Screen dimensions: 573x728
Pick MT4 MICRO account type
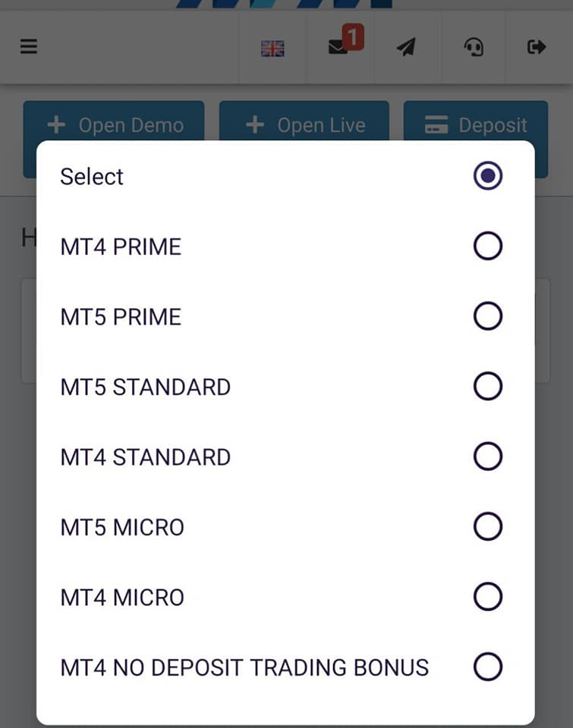tap(285, 597)
